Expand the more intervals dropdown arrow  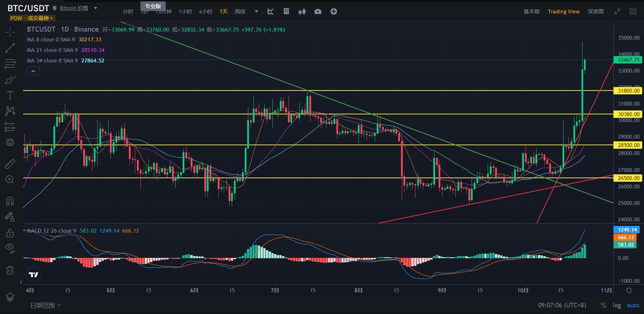(x=256, y=11)
